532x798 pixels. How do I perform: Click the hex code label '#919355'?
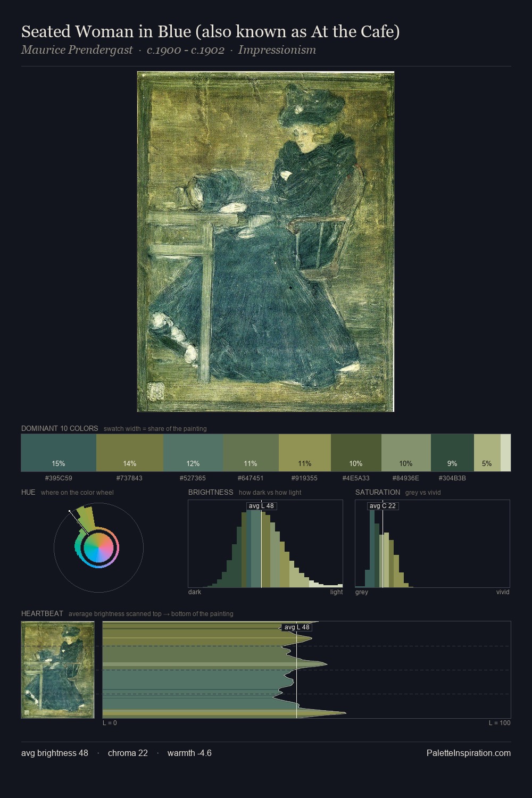click(304, 478)
